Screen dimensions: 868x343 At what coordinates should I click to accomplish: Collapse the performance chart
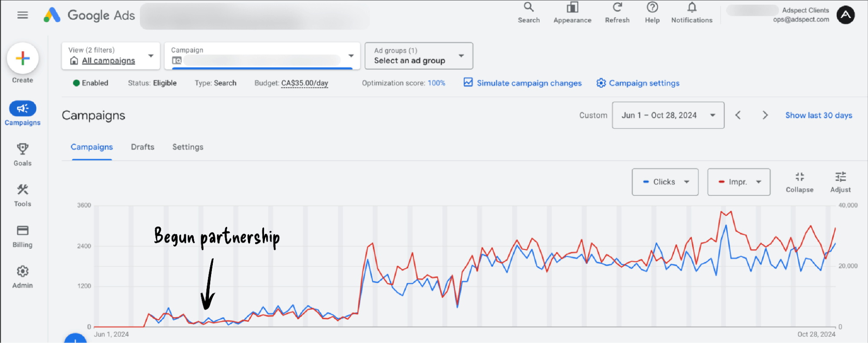coord(799,182)
